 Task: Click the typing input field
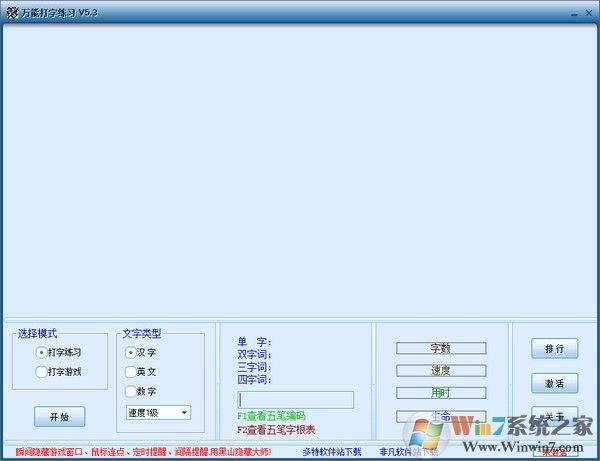pyautogui.click(x=295, y=400)
